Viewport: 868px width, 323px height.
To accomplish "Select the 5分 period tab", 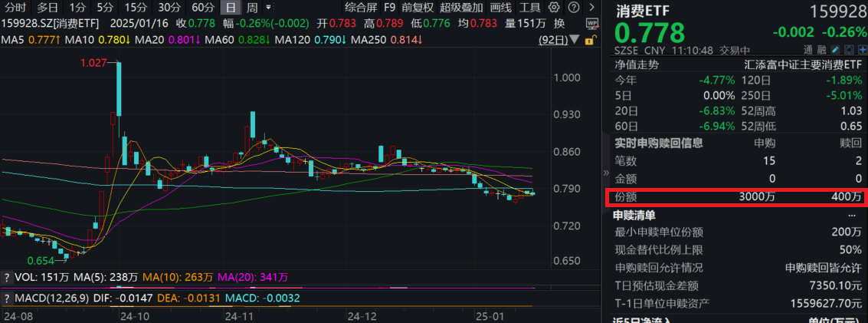I will 103,8.
